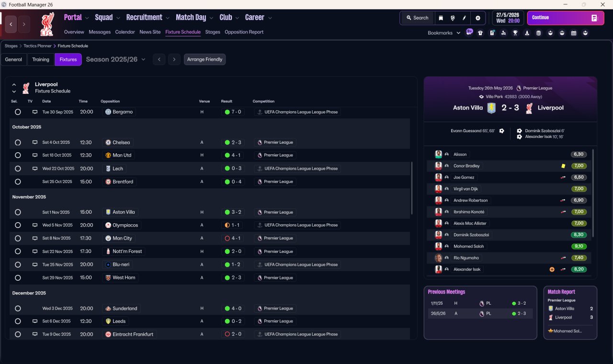Screen dimensions: 613x364
Task: Click the trophy bookmark shortcut icon
Action: pos(515,33)
